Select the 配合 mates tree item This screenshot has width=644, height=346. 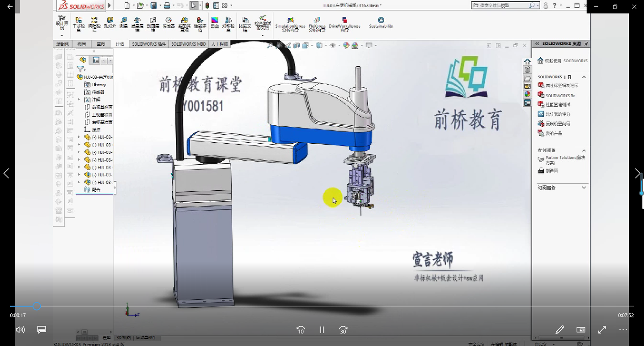click(93, 190)
